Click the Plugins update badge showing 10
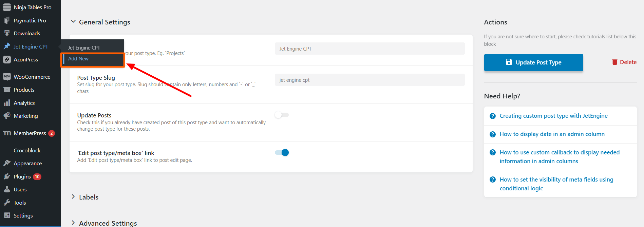 37,177
